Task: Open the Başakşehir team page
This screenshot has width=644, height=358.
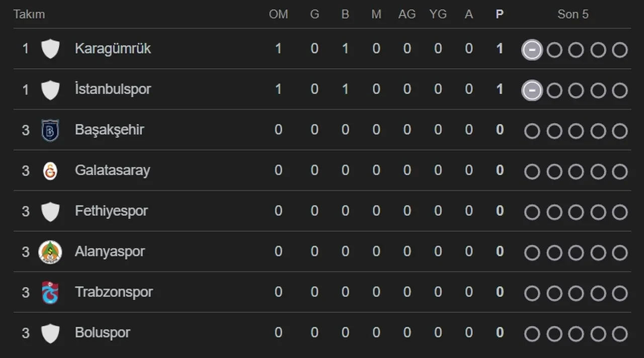Action: point(109,130)
